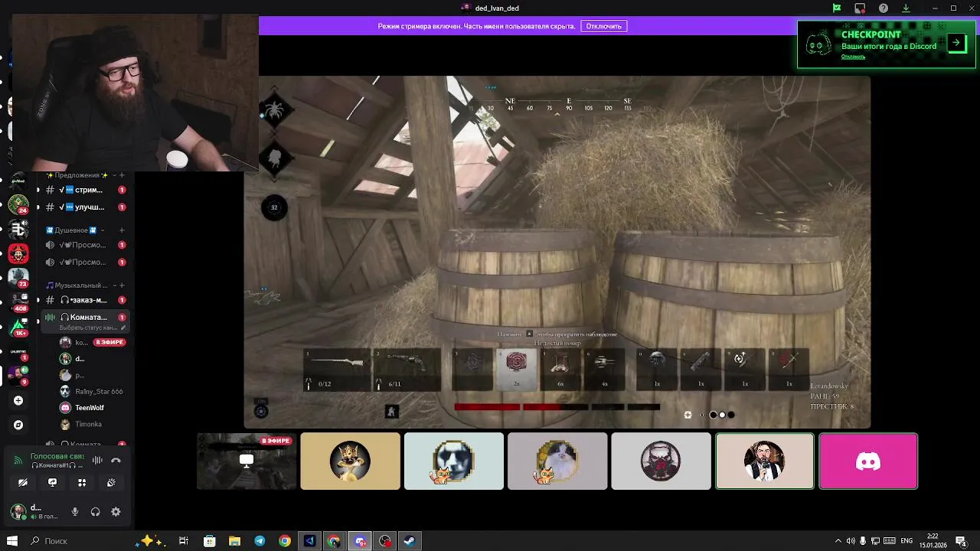Create a channel in the Музыкальный category
The height and width of the screenshot is (551, 980).
[x=122, y=285]
